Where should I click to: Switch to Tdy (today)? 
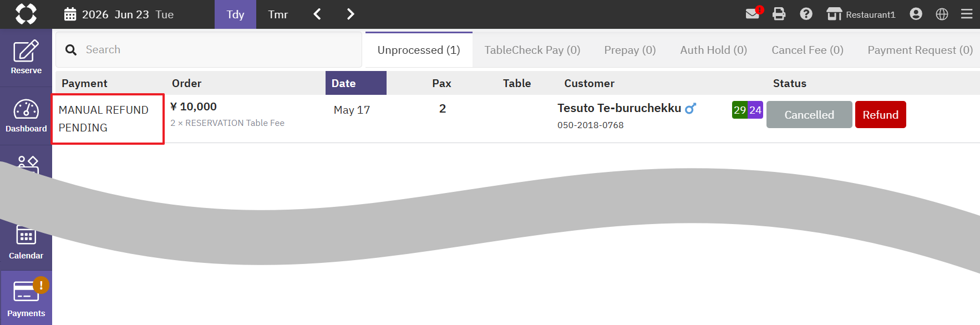pyautogui.click(x=235, y=14)
